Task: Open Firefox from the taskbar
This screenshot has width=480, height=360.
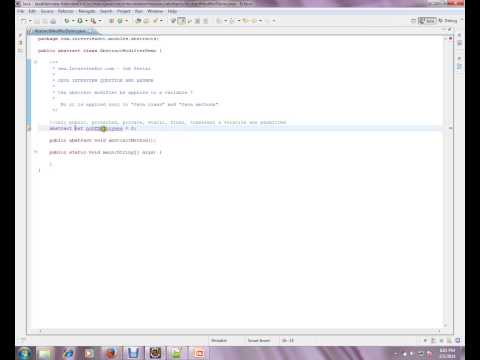Action: 111,353
